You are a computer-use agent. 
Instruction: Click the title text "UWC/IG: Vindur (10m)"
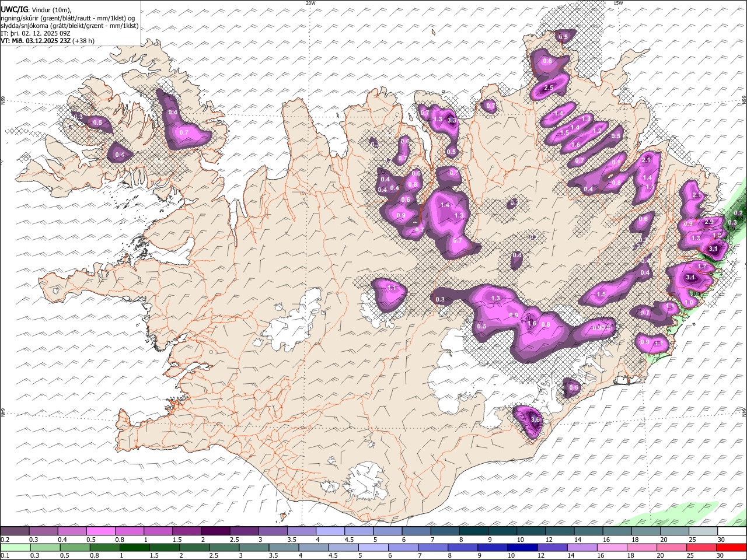(36, 10)
